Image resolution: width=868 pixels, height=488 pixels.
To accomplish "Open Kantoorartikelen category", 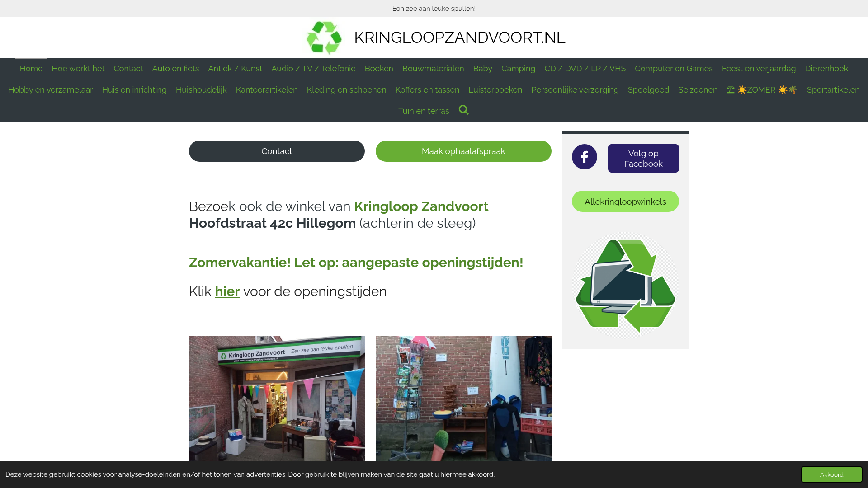I will click(x=267, y=90).
